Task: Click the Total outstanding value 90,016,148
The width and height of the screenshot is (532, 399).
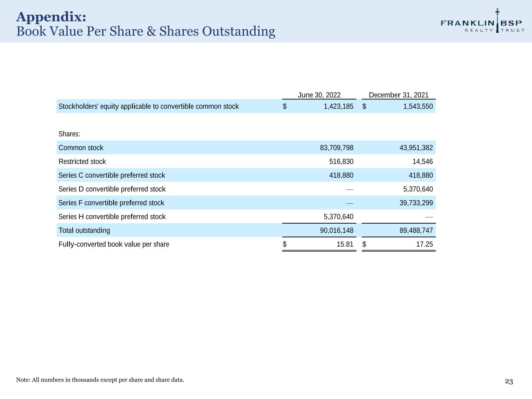Action: click(x=336, y=230)
